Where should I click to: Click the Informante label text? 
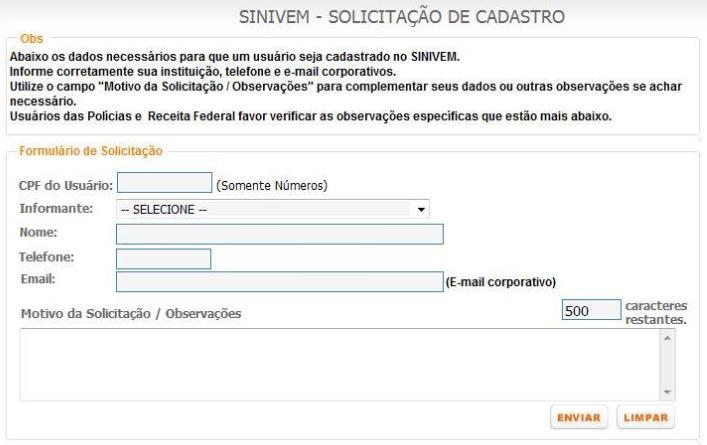tap(56, 208)
